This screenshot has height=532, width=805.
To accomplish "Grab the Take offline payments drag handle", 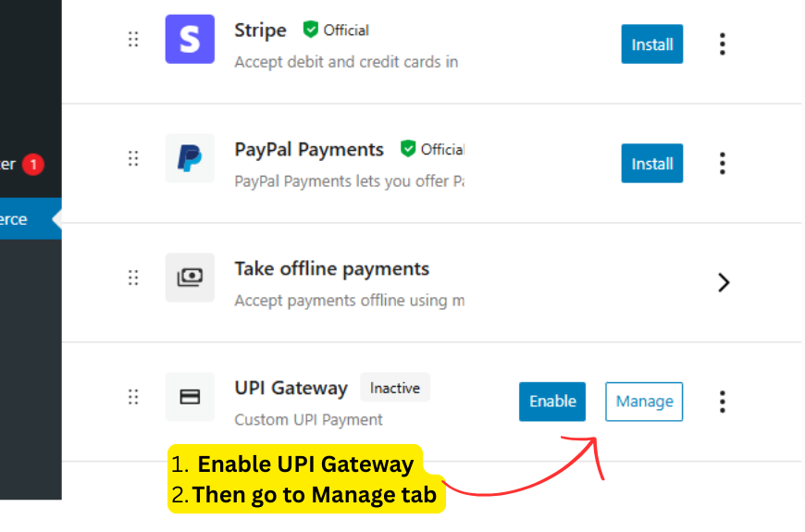I will tap(133, 278).
